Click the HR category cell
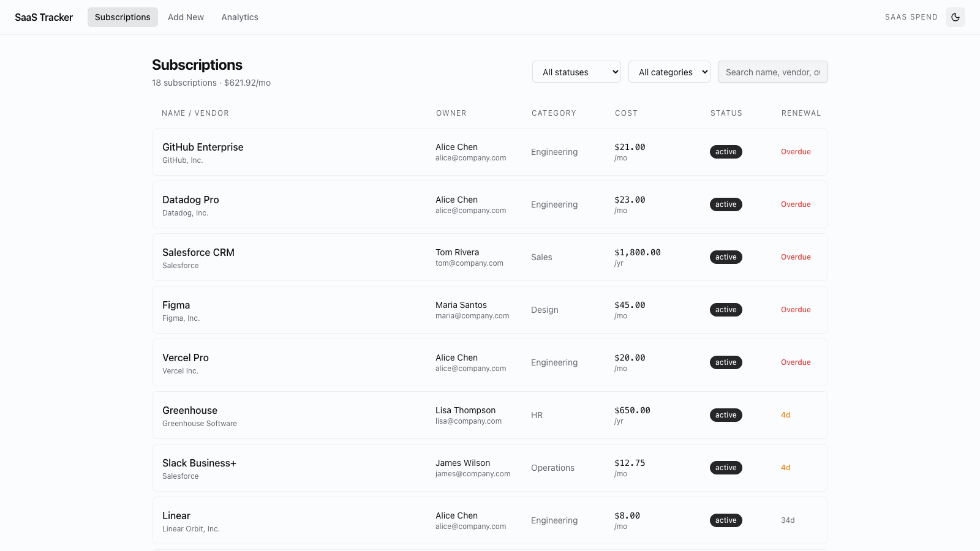 537,415
